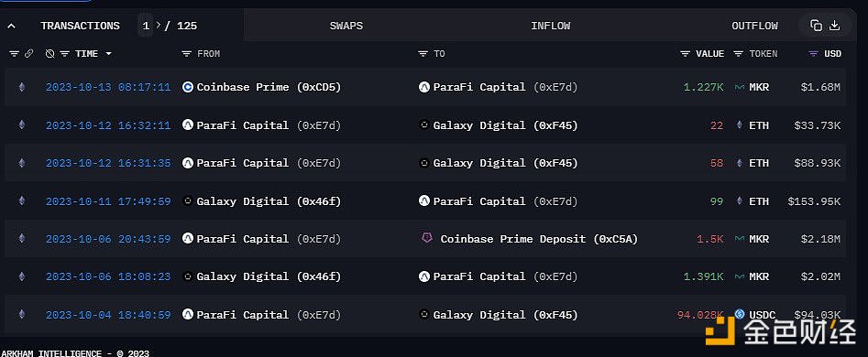Click the MKR token icon in top row

(x=739, y=87)
